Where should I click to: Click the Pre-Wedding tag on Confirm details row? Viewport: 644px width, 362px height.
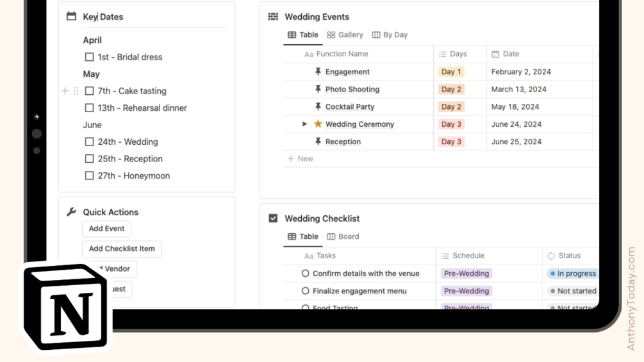[x=466, y=274]
